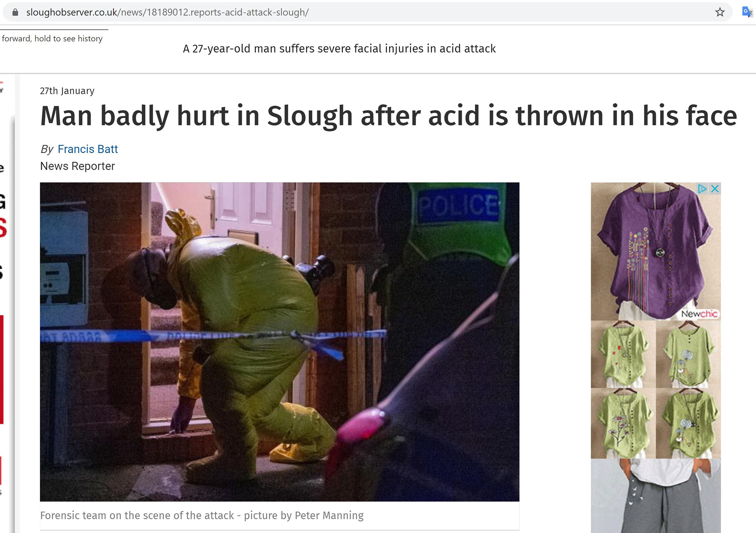Click the bookmark star icon
This screenshot has width=756, height=533.
point(720,12)
